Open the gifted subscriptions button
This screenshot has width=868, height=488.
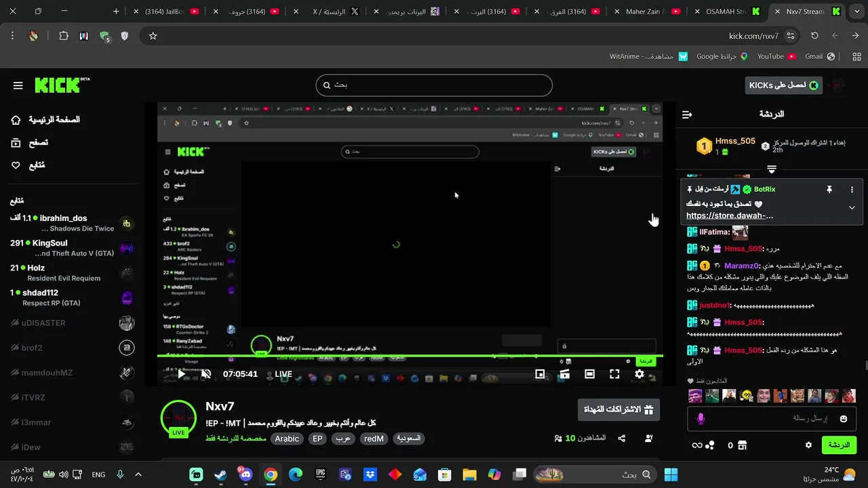click(618, 409)
